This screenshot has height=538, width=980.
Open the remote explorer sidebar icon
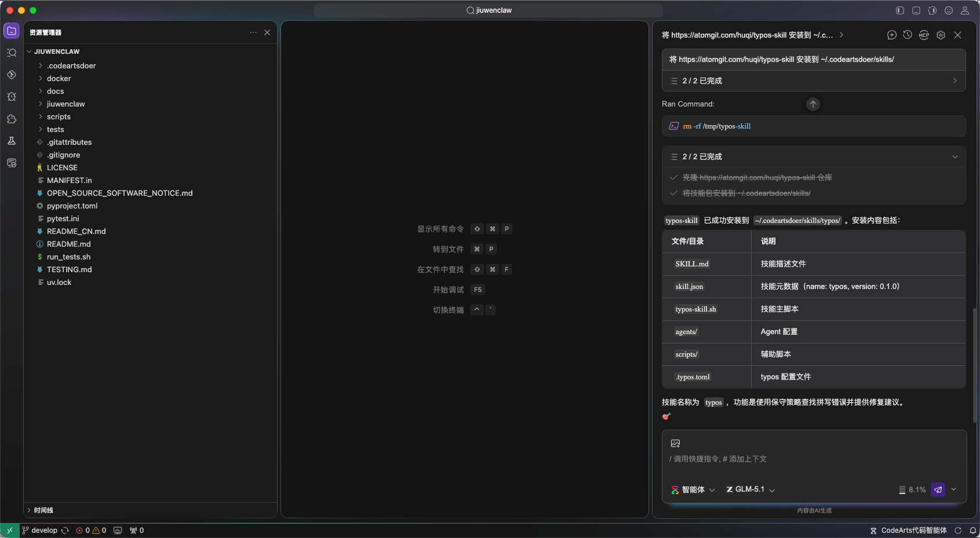(12, 163)
